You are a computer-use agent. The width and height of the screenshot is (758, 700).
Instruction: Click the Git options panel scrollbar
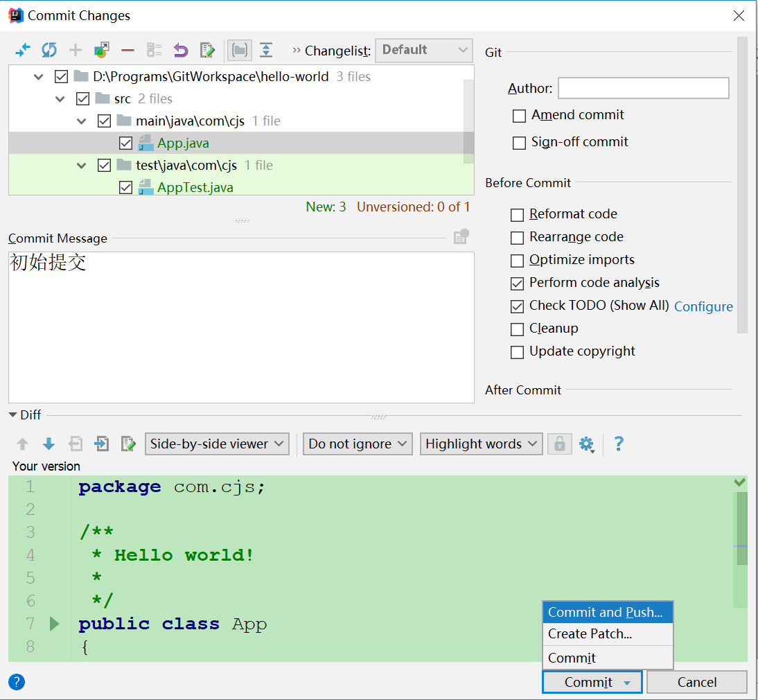(742, 184)
